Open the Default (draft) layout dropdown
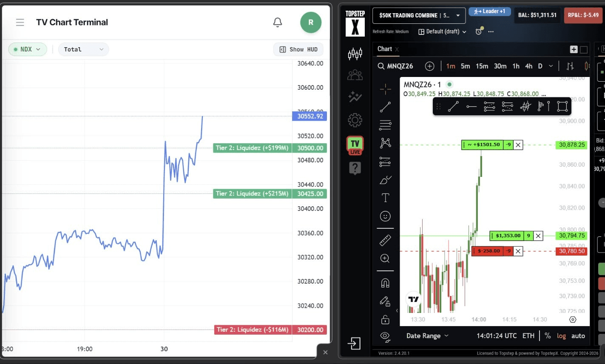Image resolution: width=605 pixels, height=364 pixels. (442, 31)
